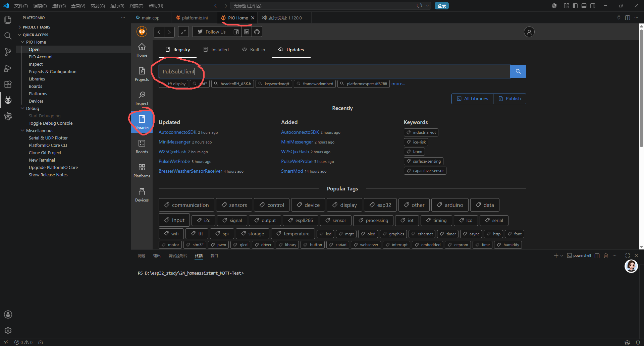Go to PIO Home's Home section
This screenshot has height=346, width=644.
[142, 50]
